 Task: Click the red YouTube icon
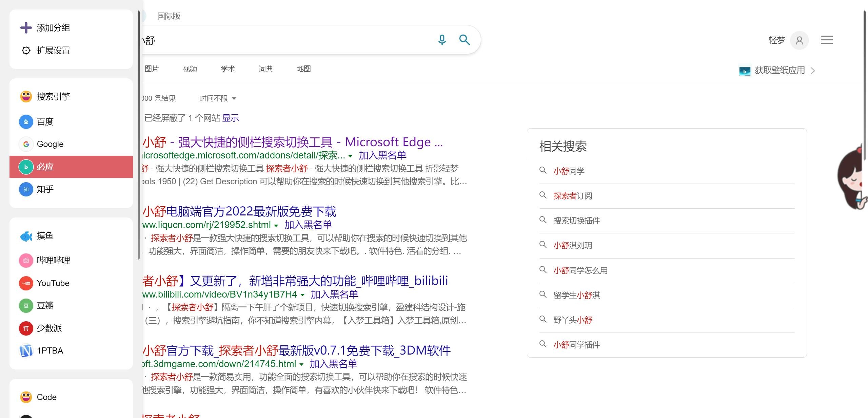point(26,283)
